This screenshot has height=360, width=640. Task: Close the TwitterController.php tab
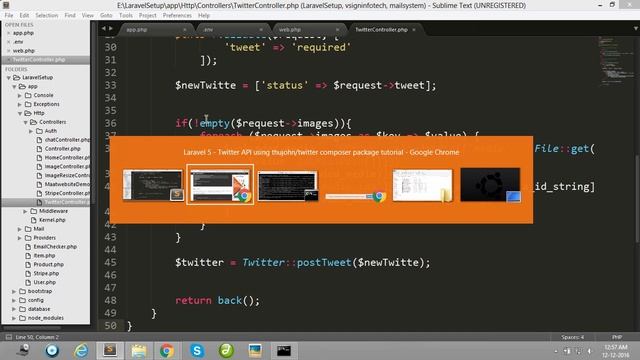coord(414,30)
